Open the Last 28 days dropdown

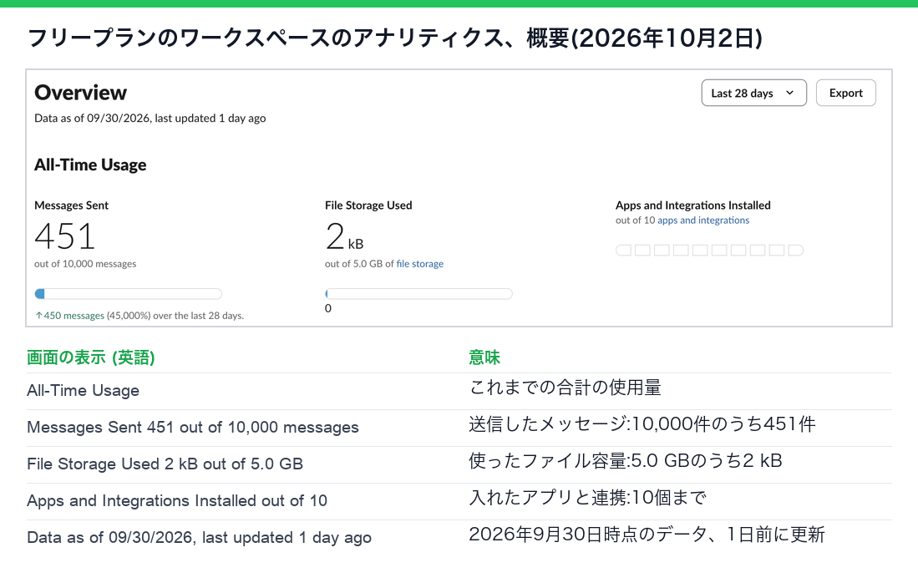(753, 93)
